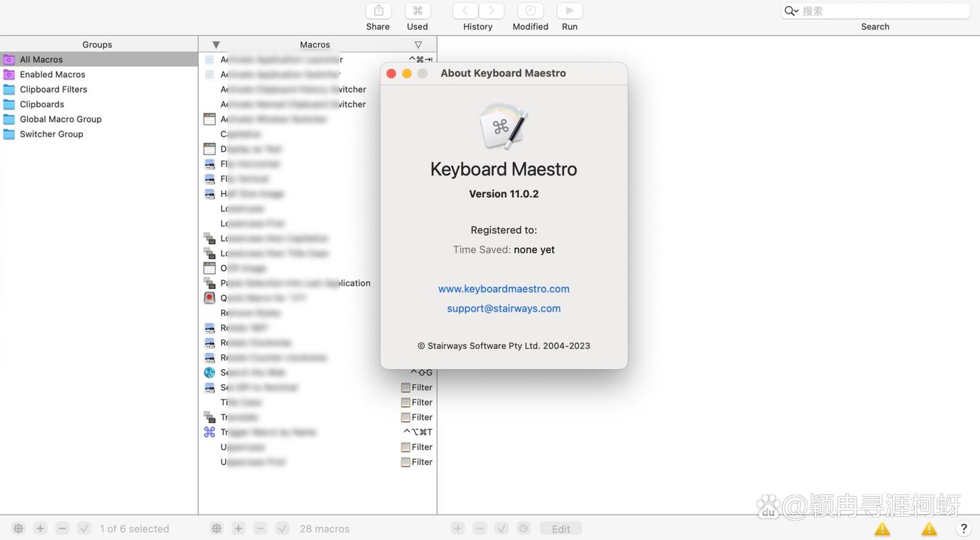Remove selected group with minus button
980x540 pixels.
[62, 529]
